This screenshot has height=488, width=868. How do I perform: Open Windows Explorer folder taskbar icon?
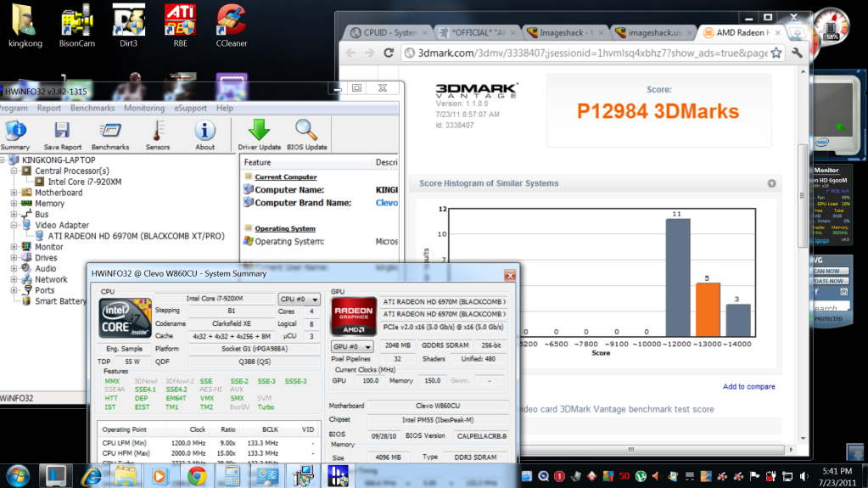coord(125,476)
